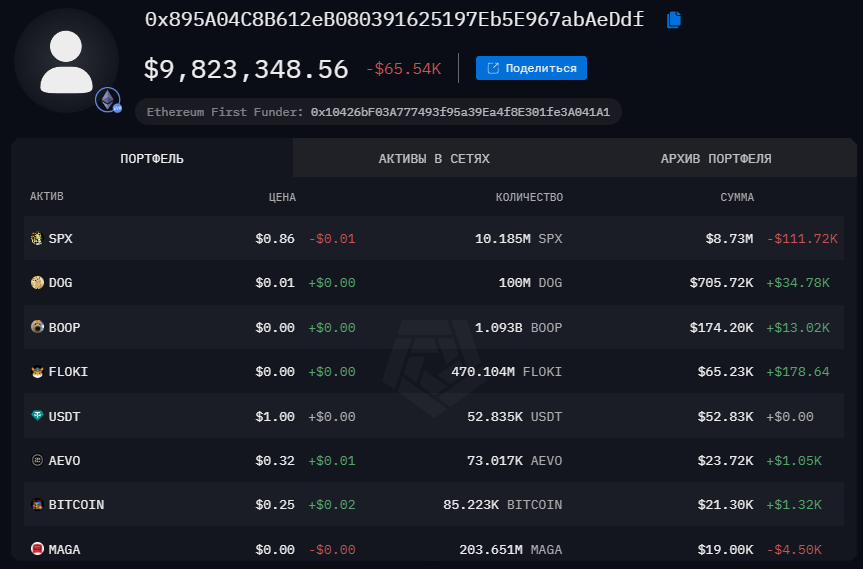863x569 pixels.
Task: Click BITCOIN quantity 85.223K BITCOIN
Action: 502,505
